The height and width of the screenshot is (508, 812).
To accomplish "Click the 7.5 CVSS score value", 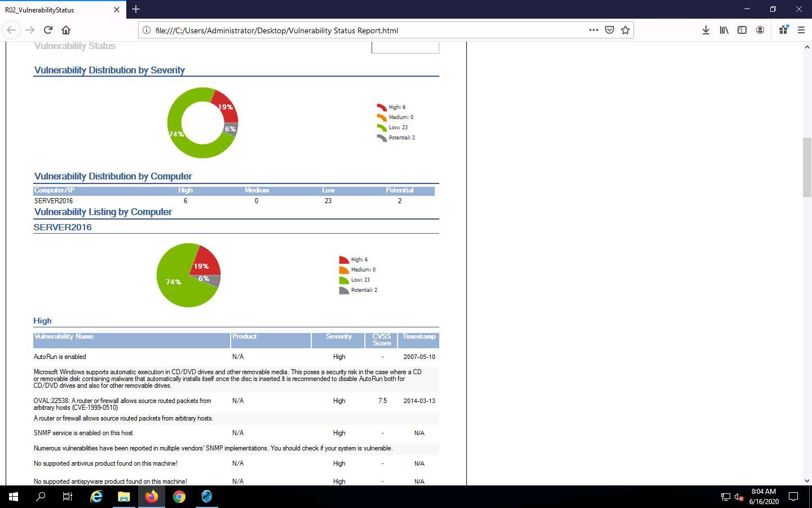I will pyautogui.click(x=382, y=401).
